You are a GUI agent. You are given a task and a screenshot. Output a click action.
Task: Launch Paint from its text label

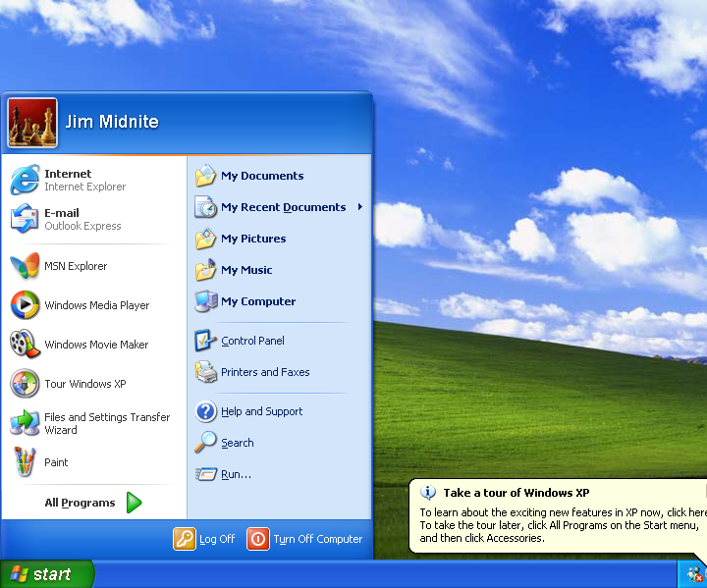[x=56, y=462]
